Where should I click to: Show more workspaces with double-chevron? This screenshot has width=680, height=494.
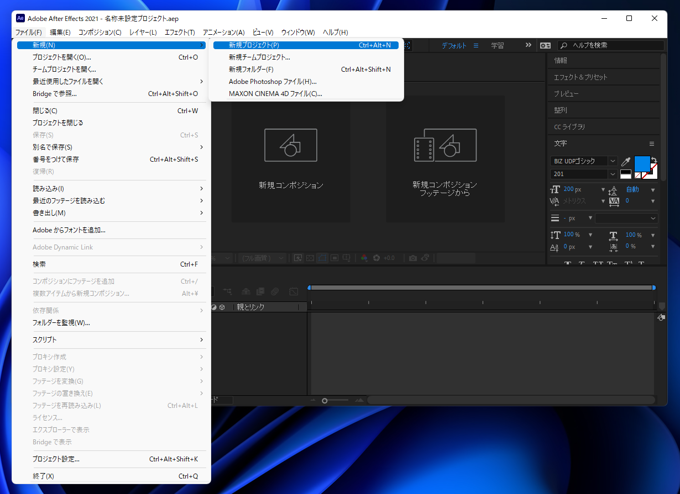click(x=528, y=45)
